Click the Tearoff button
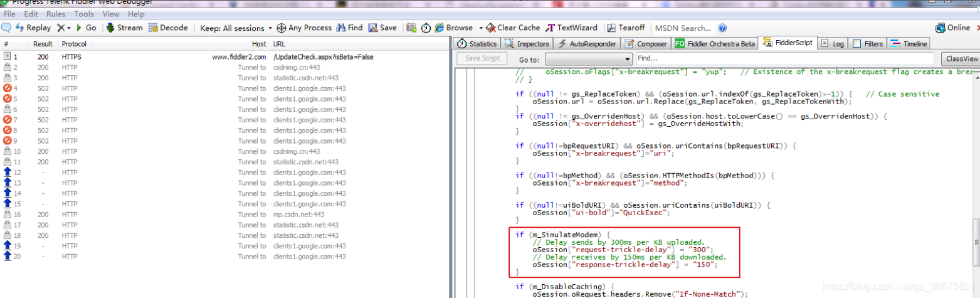The height and width of the screenshot is (298, 980). pos(626,28)
